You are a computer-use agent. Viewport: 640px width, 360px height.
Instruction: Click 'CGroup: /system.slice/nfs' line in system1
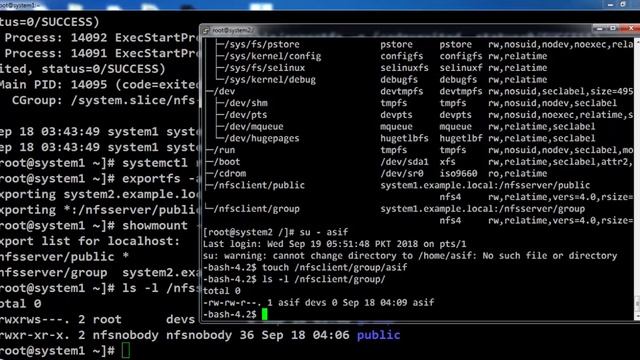pyautogui.click(x=104, y=100)
